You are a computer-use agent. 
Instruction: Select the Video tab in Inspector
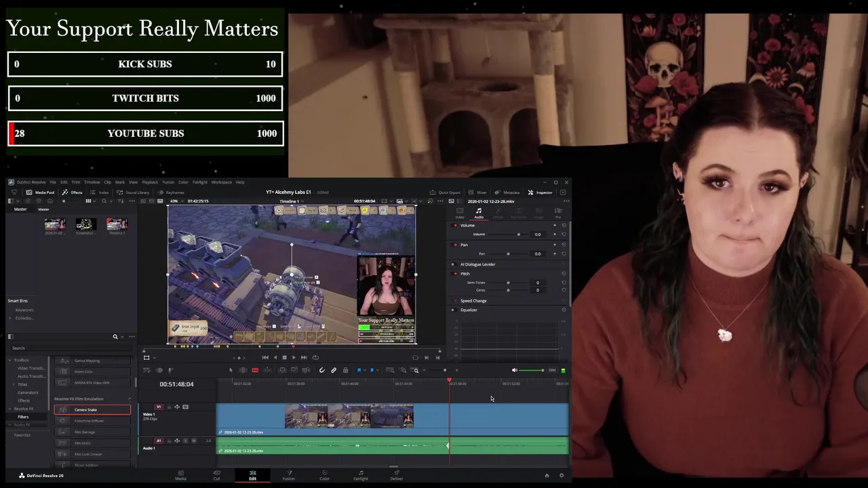point(460,213)
